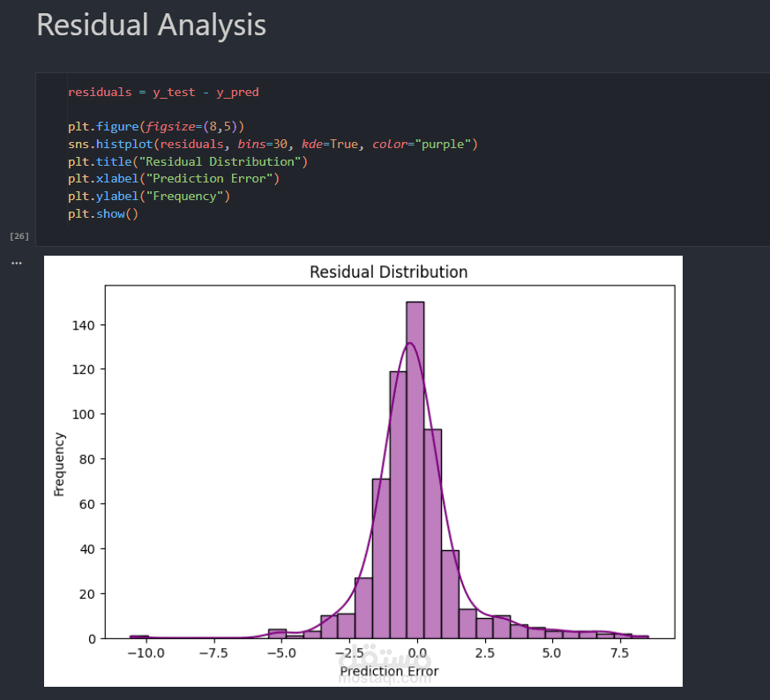This screenshot has height=700, width=770.
Task: Click the Residual Analysis heading
Action: point(151,26)
